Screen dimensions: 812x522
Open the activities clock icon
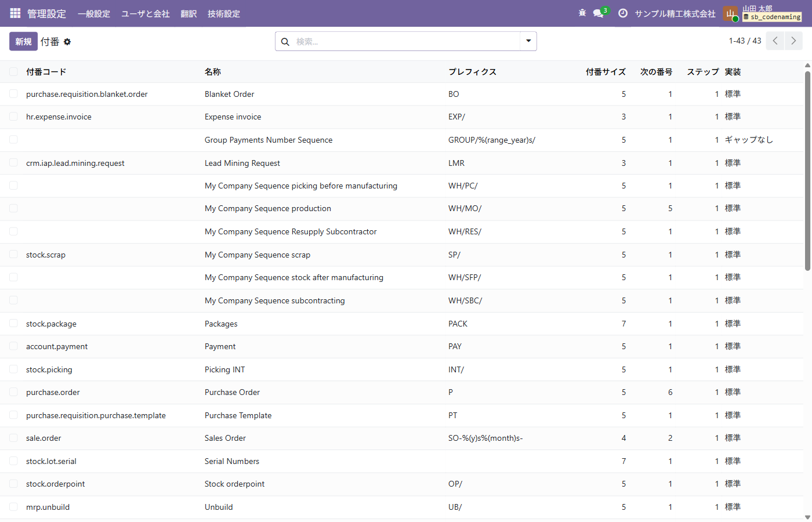[x=623, y=13]
